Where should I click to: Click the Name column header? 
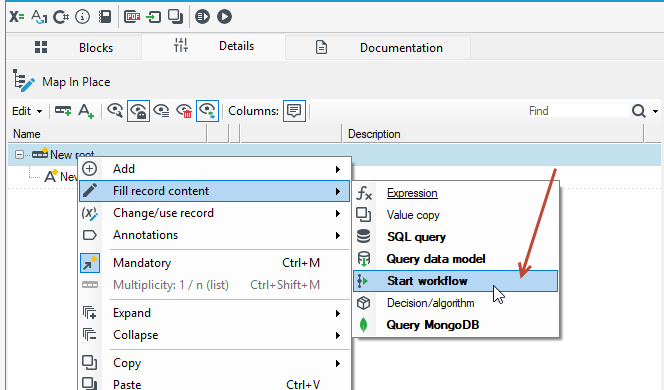tap(108, 134)
